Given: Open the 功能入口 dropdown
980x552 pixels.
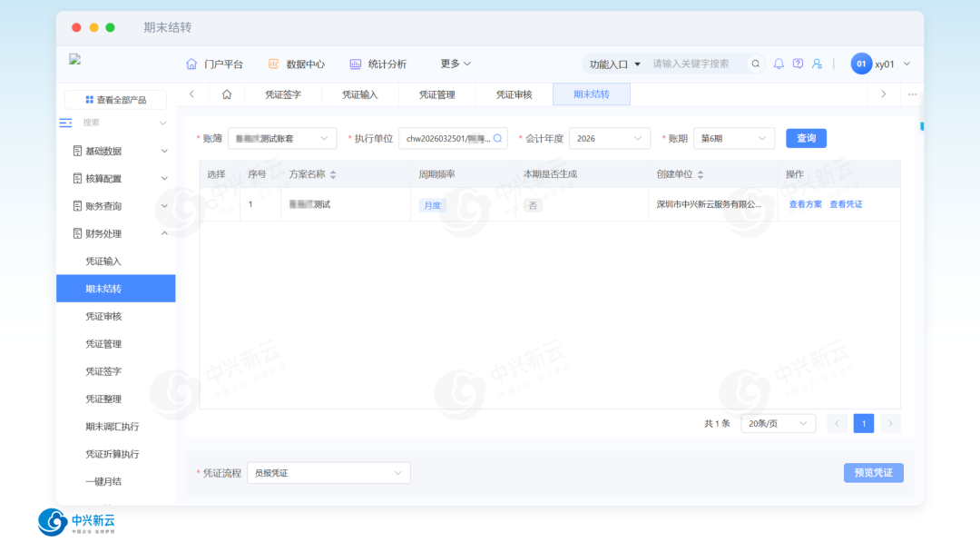Looking at the screenshot, I should pos(615,64).
